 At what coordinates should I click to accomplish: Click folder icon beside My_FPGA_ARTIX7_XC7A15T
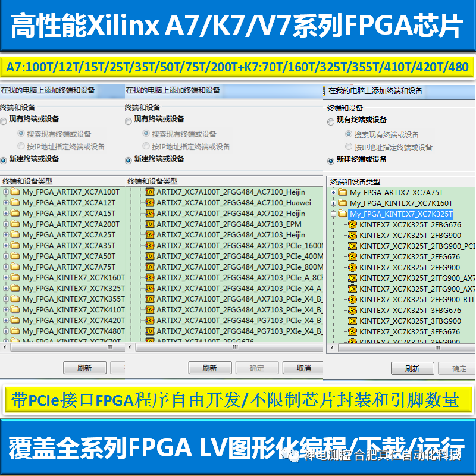click(x=15, y=213)
